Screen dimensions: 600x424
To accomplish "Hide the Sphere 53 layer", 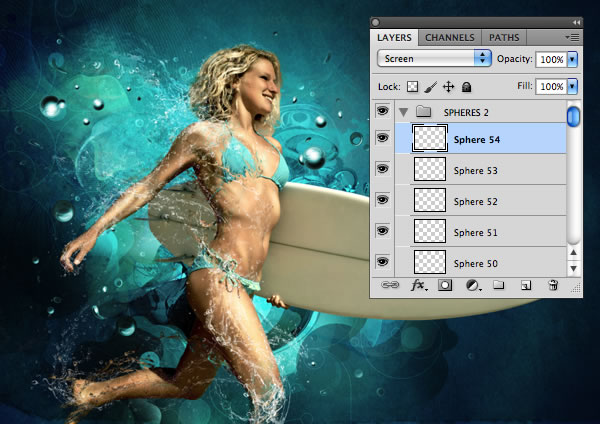I will point(382,169).
